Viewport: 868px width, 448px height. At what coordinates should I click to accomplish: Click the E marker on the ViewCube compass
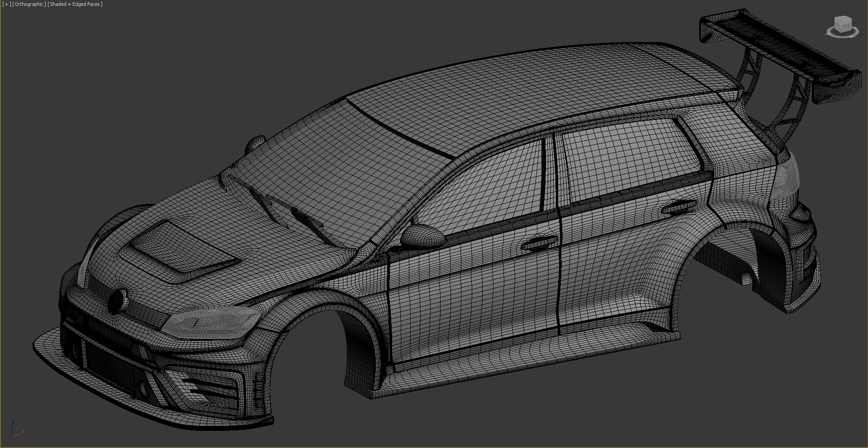point(852,37)
